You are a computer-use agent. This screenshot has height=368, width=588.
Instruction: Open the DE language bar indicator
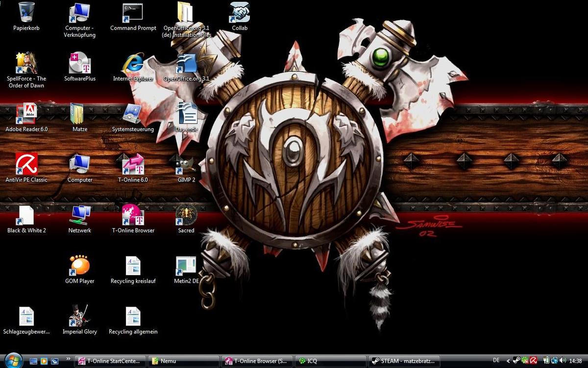pos(496,361)
